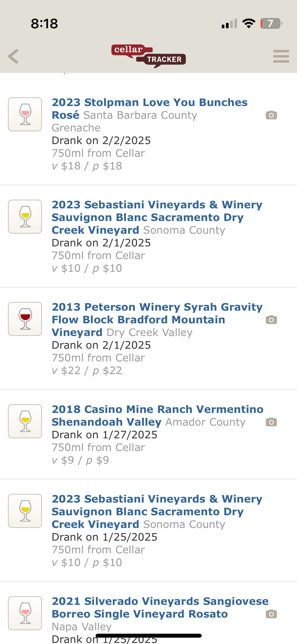
Task: Tap camera icon for Casino Mine Vermentino
Action: pyautogui.click(x=271, y=422)
